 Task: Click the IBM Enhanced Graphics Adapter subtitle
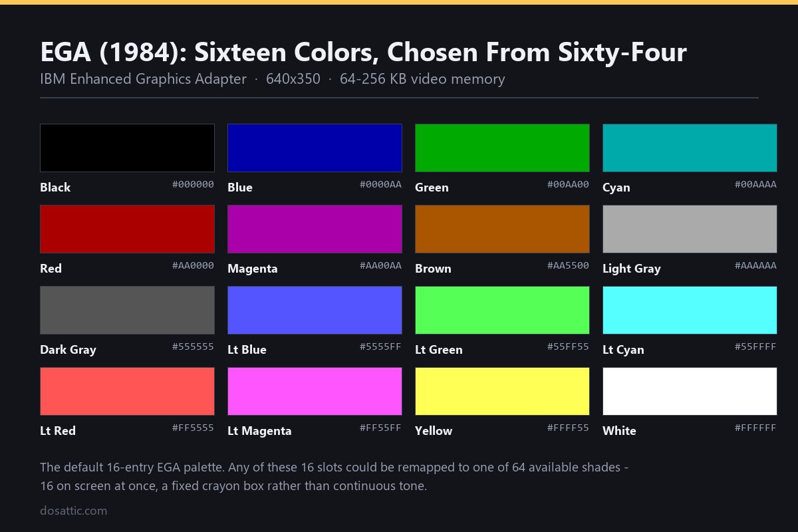[x=273, y=79]
